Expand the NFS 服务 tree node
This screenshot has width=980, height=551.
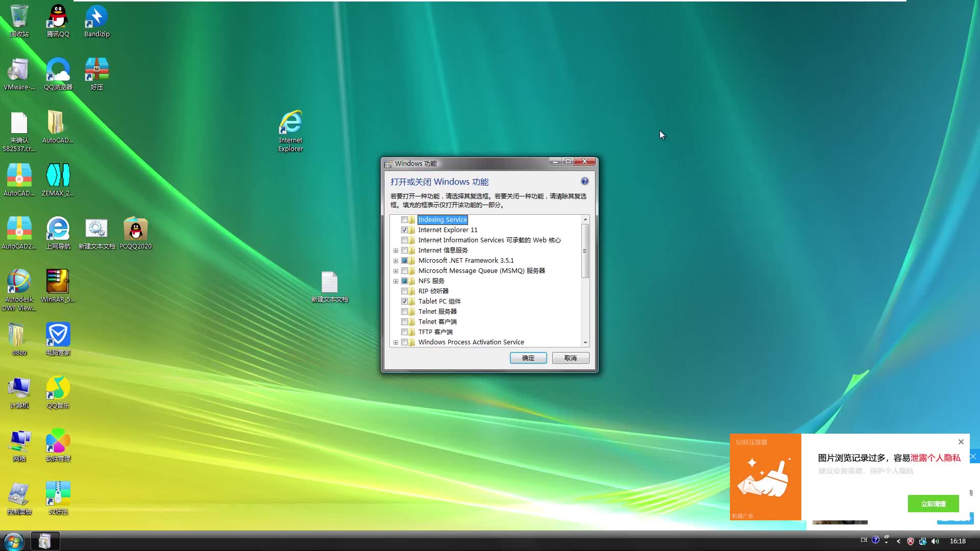tap(396, 281)
